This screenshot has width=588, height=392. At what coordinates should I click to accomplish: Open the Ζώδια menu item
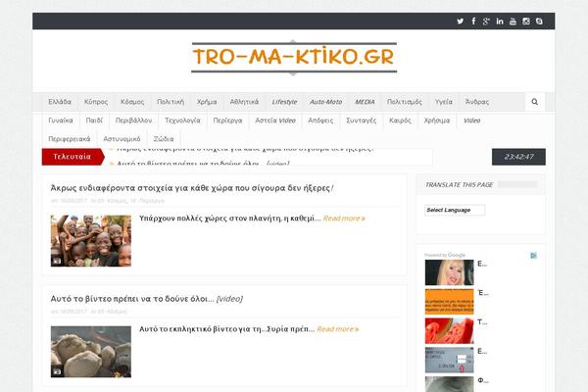164,139
